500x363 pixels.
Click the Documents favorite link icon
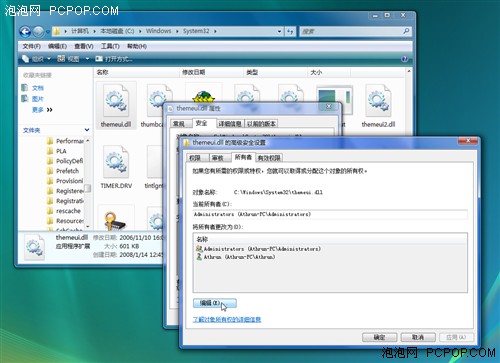click(25, 88)
